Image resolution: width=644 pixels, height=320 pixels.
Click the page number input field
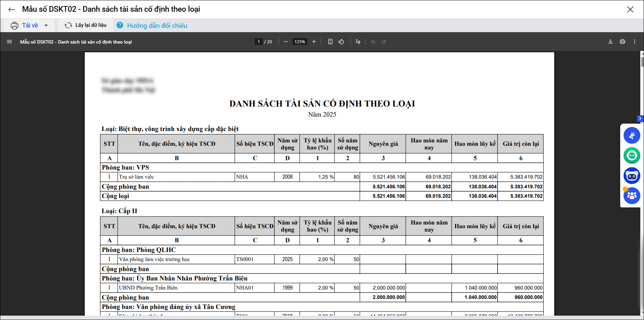258,42
